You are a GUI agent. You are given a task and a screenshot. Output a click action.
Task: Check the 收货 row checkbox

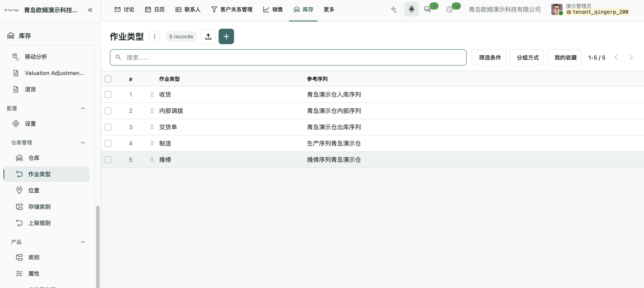point(108,94)
